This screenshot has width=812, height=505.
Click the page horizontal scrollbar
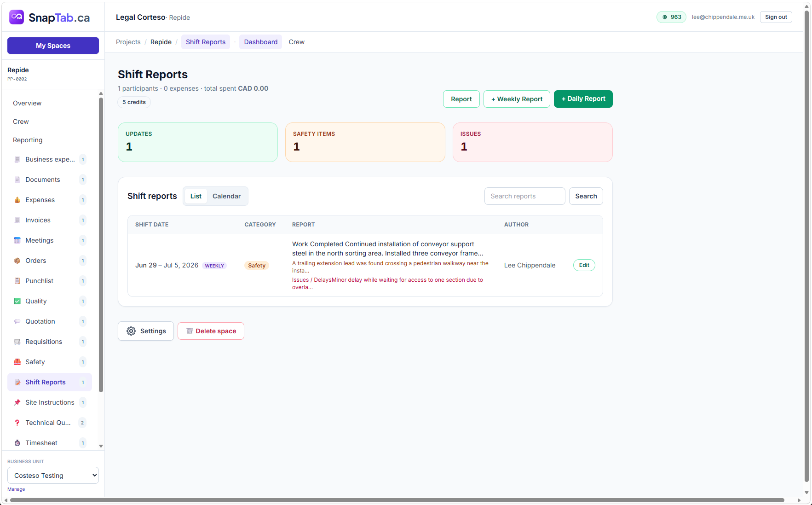(x=397, y=500)
